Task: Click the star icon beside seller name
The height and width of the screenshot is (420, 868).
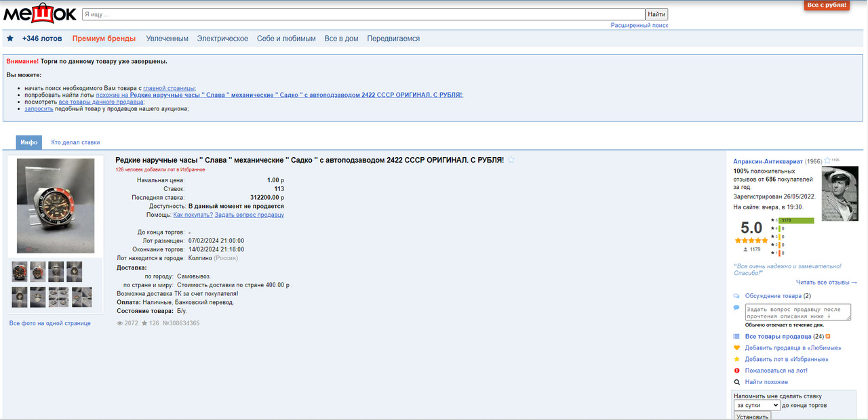Action: [x=827, y=161]
